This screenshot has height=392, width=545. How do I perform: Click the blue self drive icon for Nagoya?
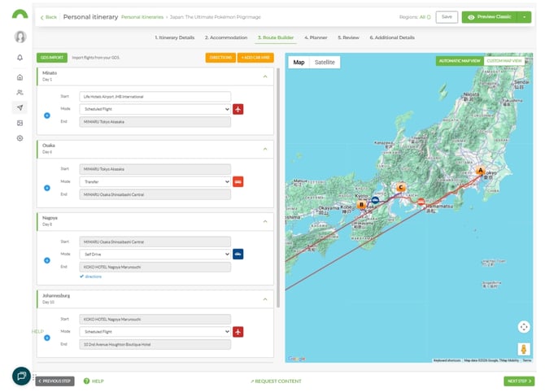pos(238,254)
